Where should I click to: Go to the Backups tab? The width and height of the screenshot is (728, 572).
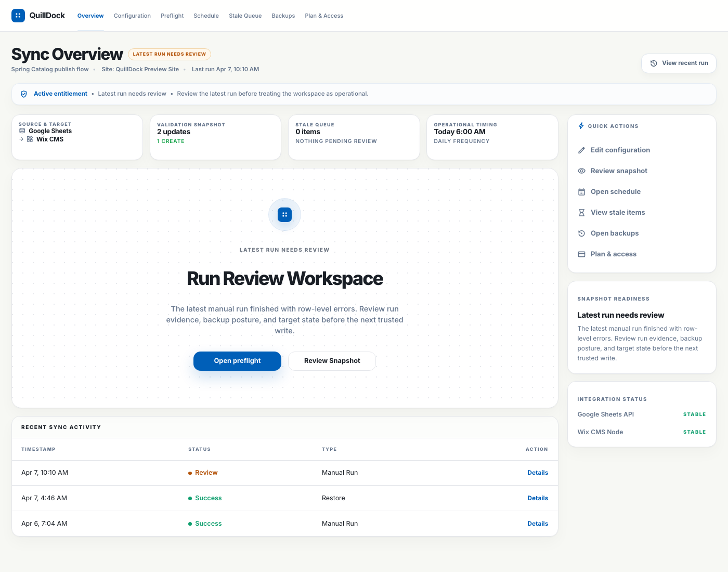[x=283, y=16]
